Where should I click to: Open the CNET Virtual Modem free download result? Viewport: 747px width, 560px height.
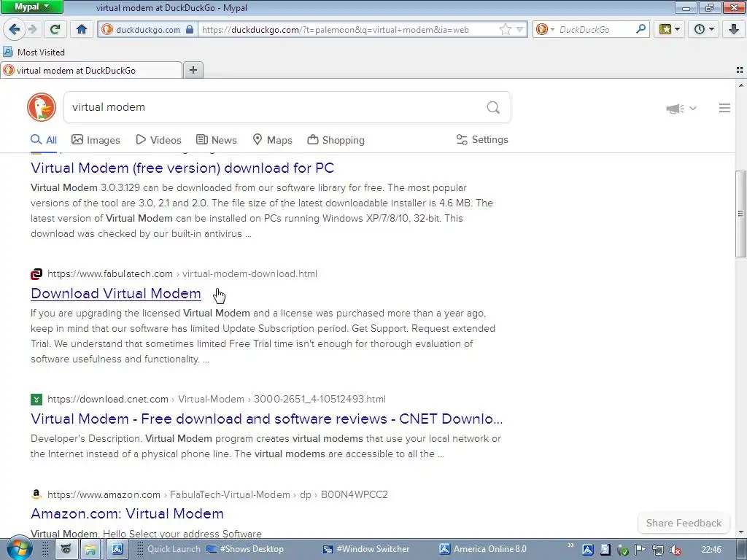[267, 419]
